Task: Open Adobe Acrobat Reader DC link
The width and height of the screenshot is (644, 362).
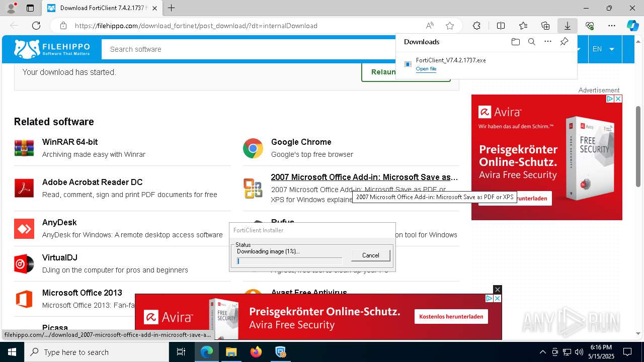Action: (92, 182)
